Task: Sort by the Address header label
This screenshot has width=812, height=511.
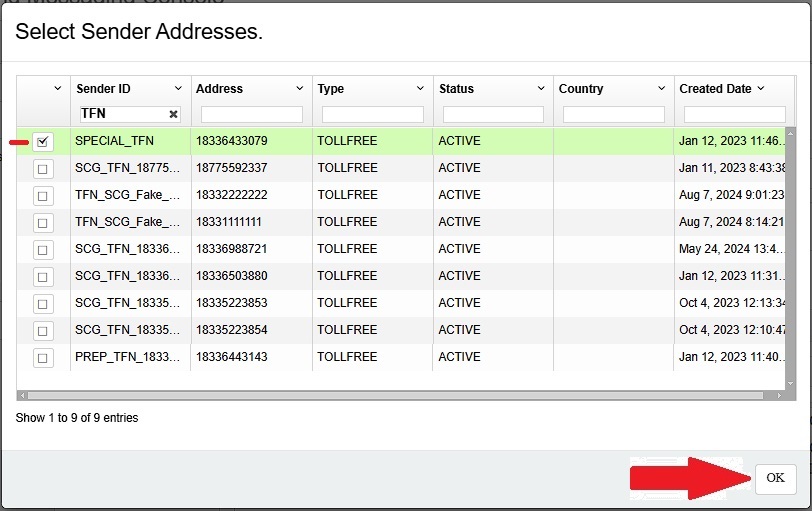Action: (219, 89)
